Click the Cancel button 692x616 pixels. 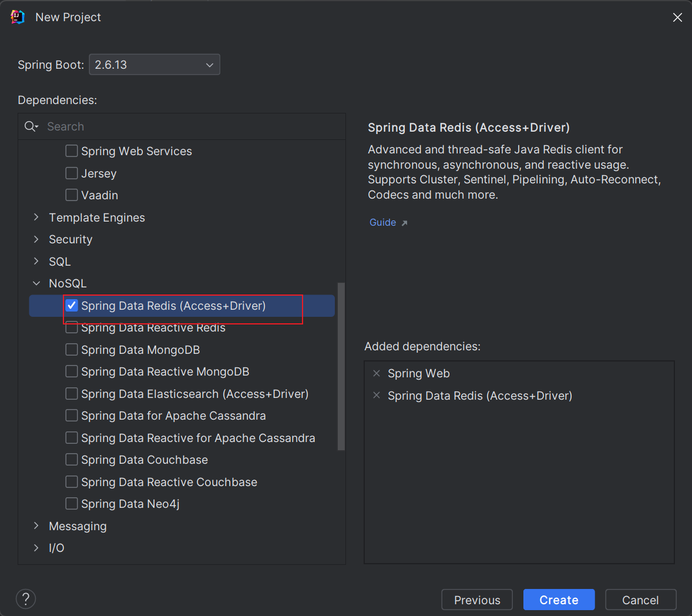pyautogui.click(x=640, y=600)
